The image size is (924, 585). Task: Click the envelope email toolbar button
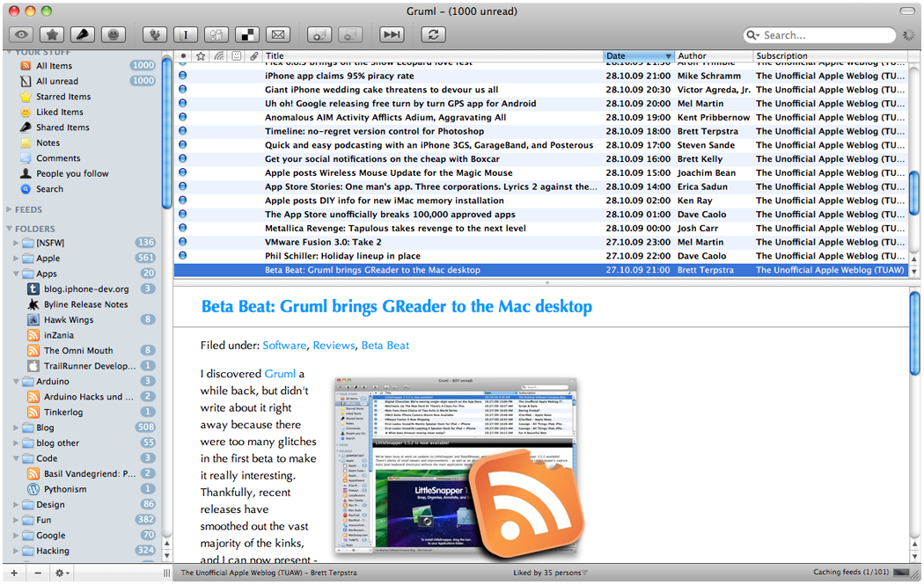pos(277,35)
